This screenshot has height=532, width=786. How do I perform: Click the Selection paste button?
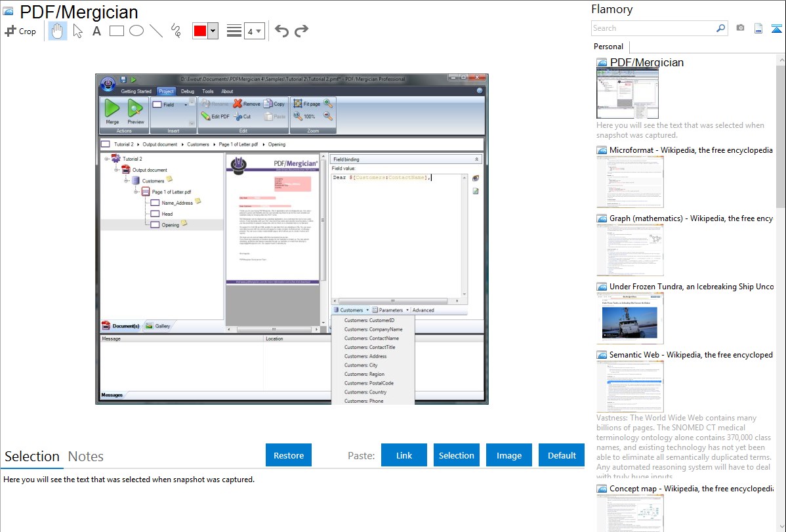click(x=456, y=455)
